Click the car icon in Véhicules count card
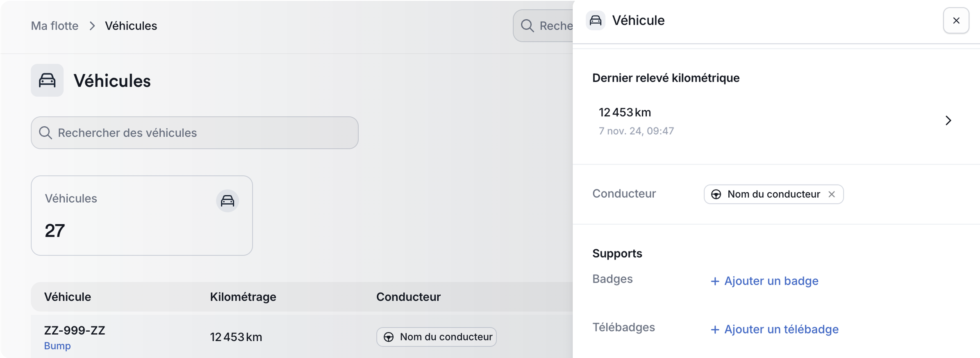Viewport: 980px width, 358px height. (227, 201)
